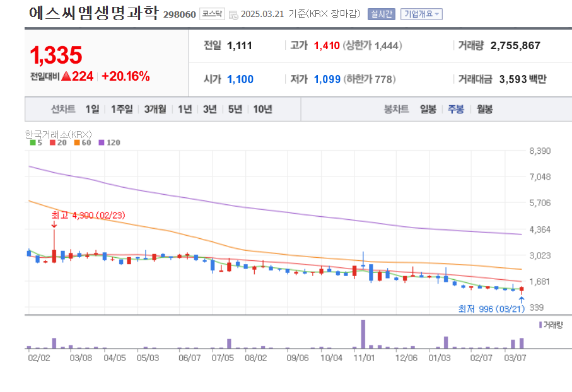Click the 고가 value 1,410
Screen dimensions: 572x392
pyautogui.click(x=327, y=45)
